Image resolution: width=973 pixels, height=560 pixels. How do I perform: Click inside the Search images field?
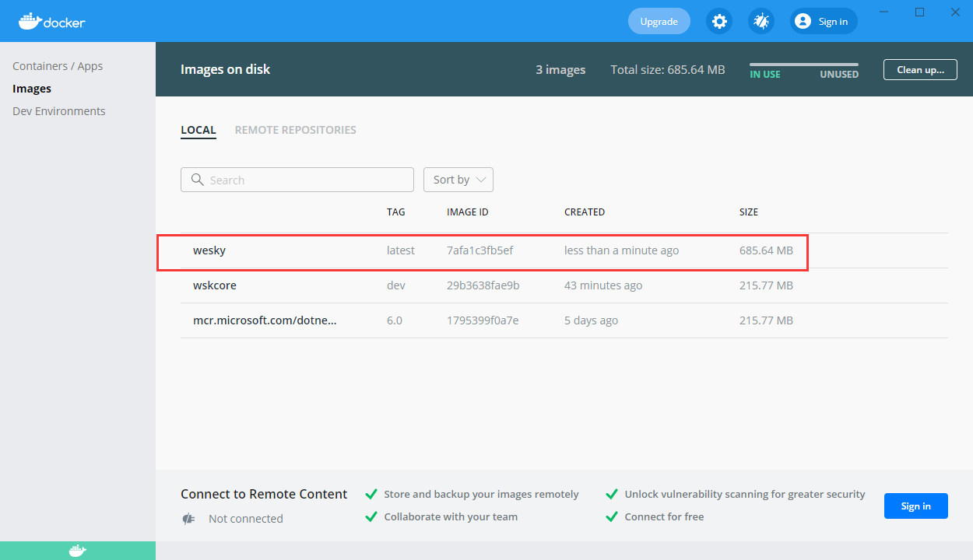pyautogui.click(x=297, y=180)
